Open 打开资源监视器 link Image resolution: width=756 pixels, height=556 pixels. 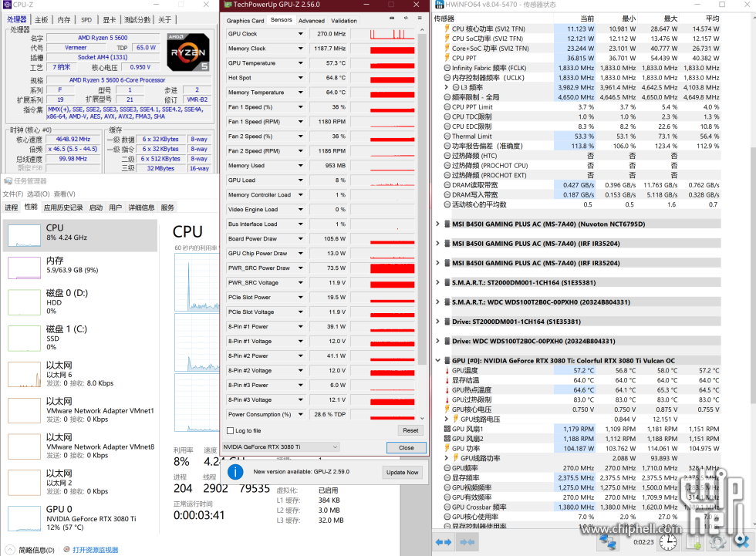click(95, 550)
